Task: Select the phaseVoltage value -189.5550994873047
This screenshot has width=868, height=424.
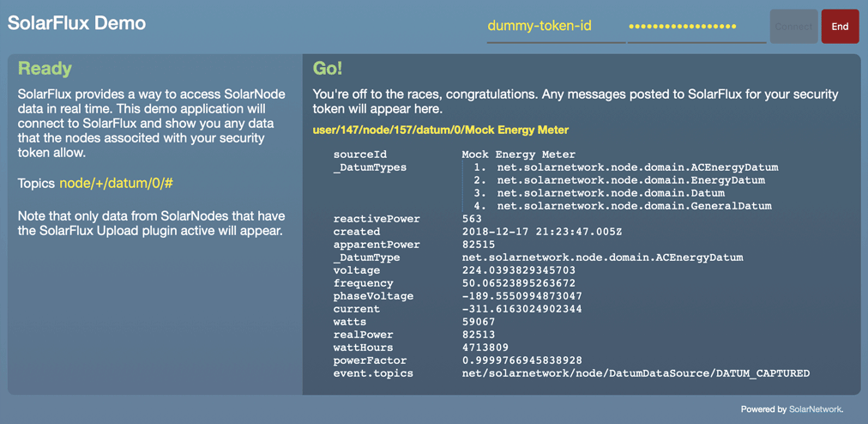Action: (x=522, y=296)
